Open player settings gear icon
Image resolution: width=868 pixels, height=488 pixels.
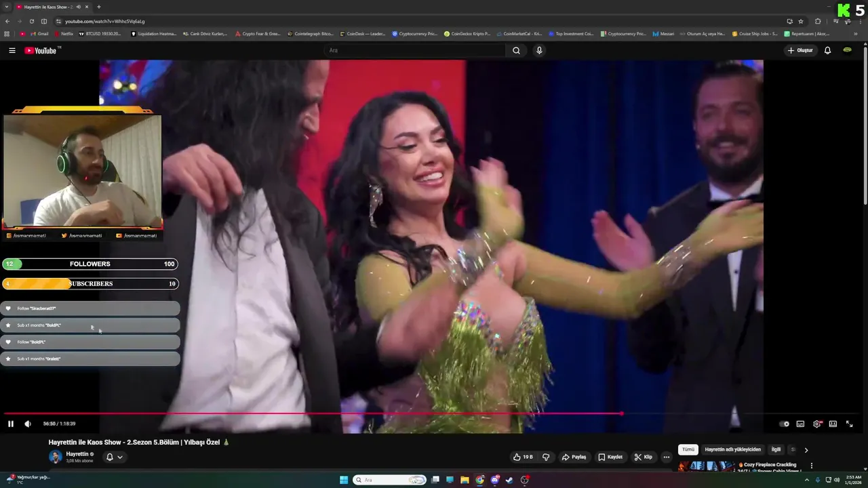(x=816, y=424)
